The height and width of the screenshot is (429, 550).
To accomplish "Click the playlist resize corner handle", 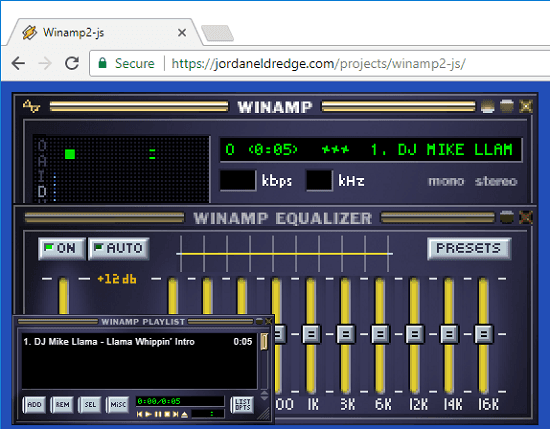I will pos(264,414).
